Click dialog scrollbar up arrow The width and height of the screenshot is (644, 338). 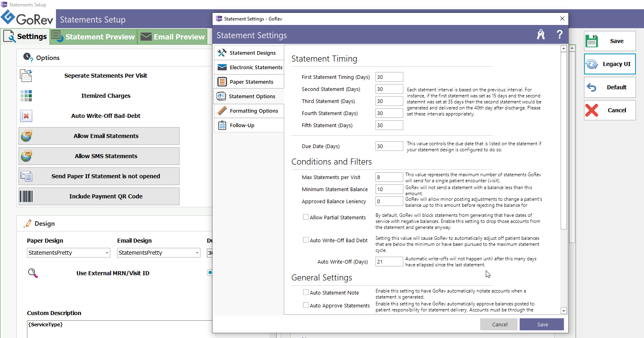(x=563, y=49)
